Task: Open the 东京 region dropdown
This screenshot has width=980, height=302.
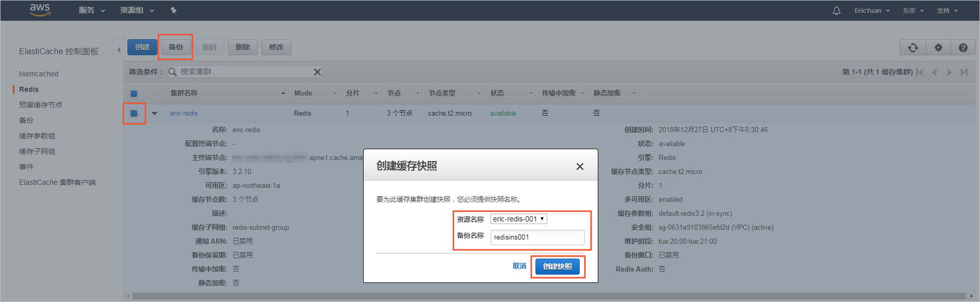Action: [x=913, y=10]
